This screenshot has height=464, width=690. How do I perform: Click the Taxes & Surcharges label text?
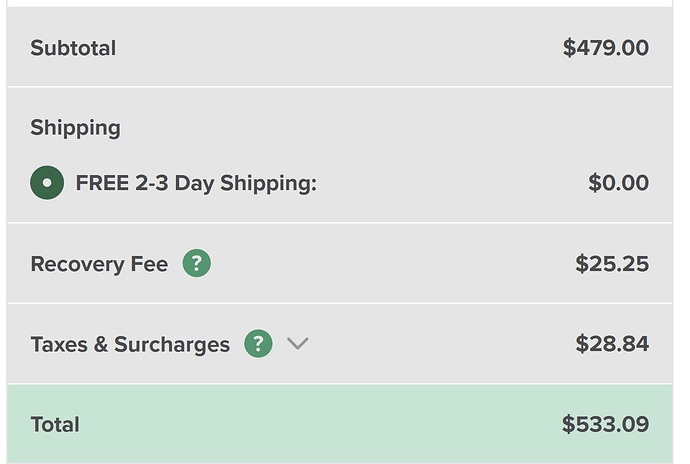pyautogui.click(x=130, y=345)
